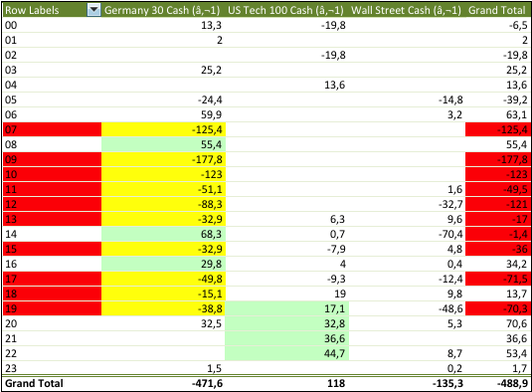Select the US Tech 100 Cash column header
Viewport: 532px width, 392px height.
tap(287, 10)
